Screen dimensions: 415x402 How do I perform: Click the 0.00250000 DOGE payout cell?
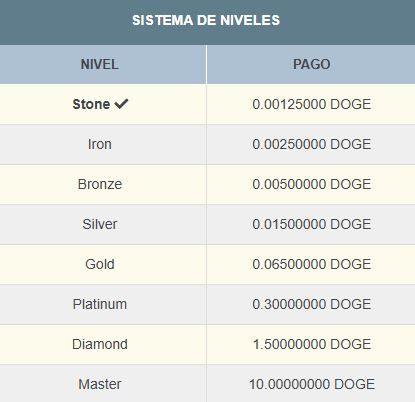tap(311, 144)
